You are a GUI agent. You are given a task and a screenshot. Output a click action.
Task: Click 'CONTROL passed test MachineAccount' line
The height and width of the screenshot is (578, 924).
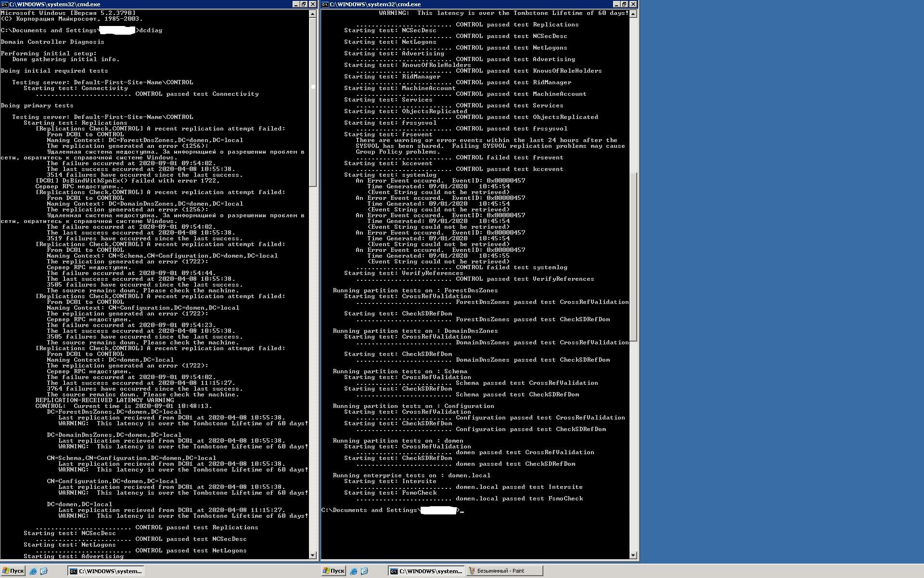click(x=471, y=94)
